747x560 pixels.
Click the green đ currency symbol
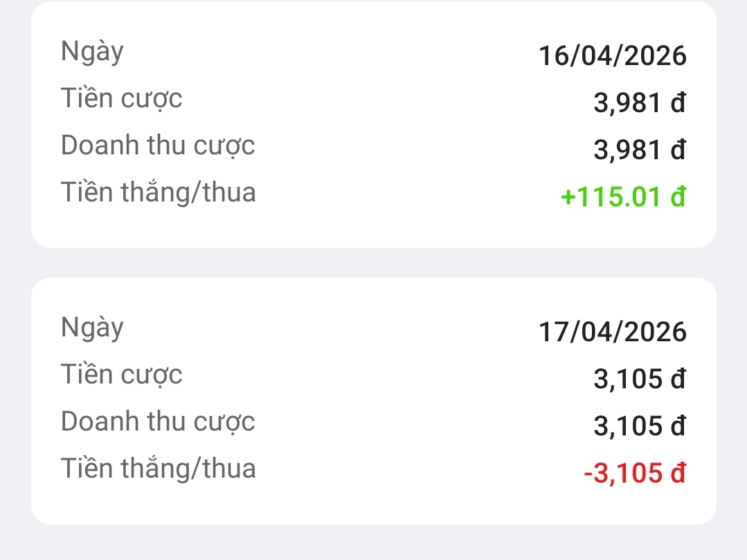click(678, 197)
